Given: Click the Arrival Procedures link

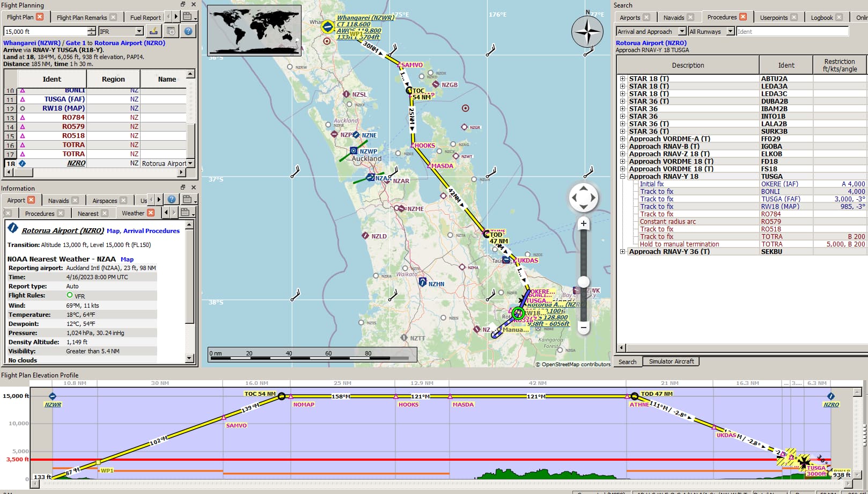Looking at the screenshot, I should (151, 231).
